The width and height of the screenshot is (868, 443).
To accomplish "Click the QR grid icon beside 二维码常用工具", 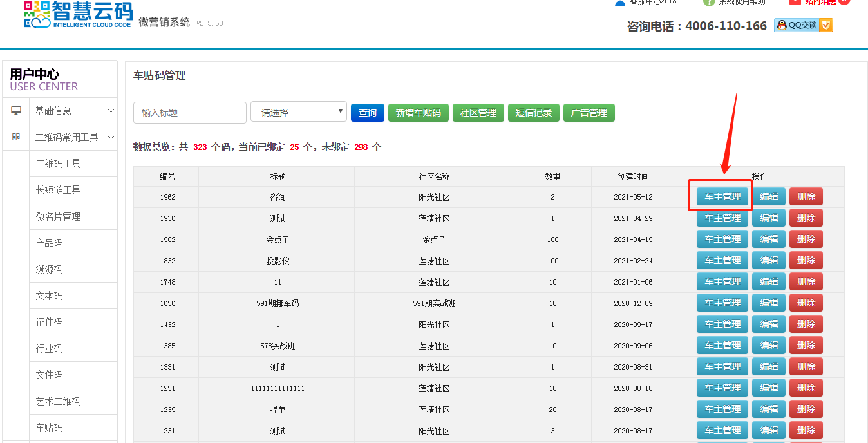I will [16, 137].
